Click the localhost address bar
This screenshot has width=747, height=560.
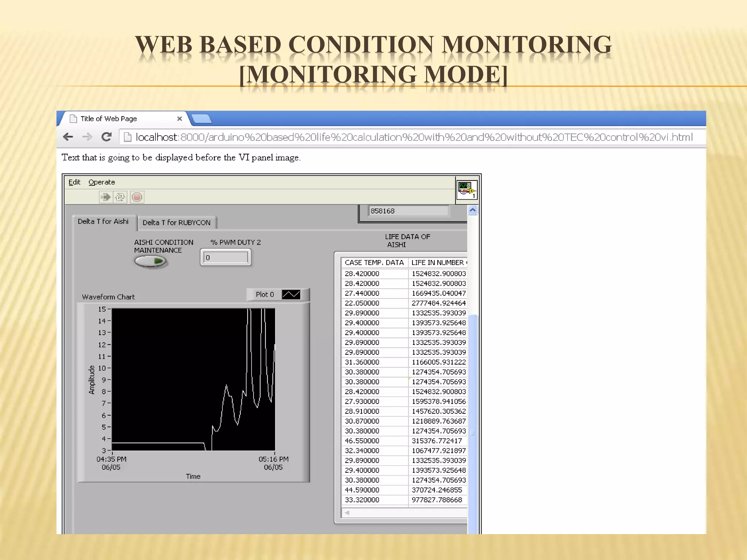(412, 137)
